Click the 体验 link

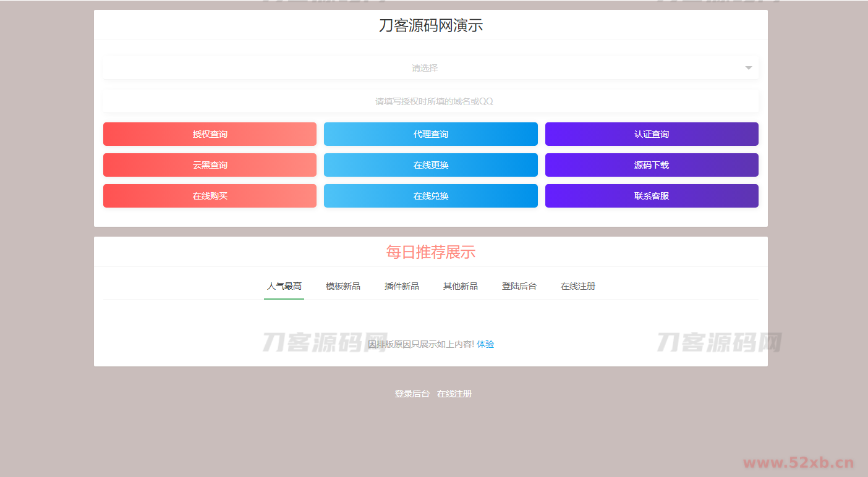pos(486,344)
